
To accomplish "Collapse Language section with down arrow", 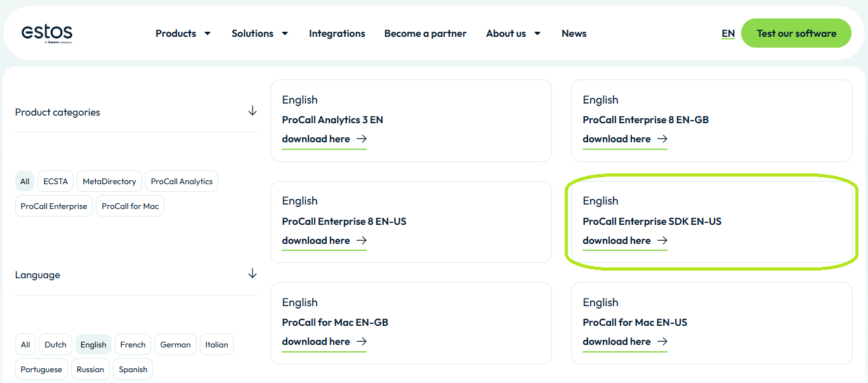I will coord(253,274).
